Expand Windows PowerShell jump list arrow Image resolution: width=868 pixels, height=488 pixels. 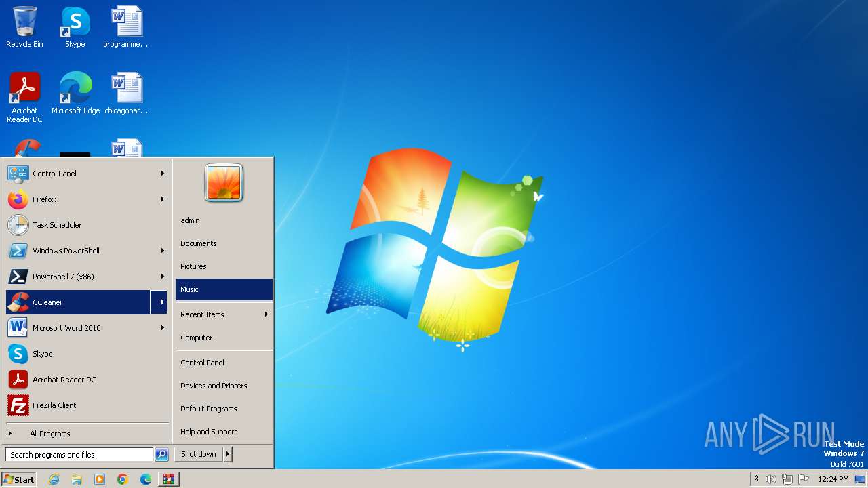[163, 251]
